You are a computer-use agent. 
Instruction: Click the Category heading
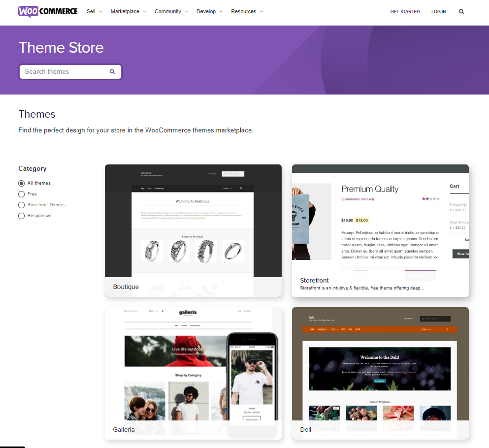(x=33, y=169)
